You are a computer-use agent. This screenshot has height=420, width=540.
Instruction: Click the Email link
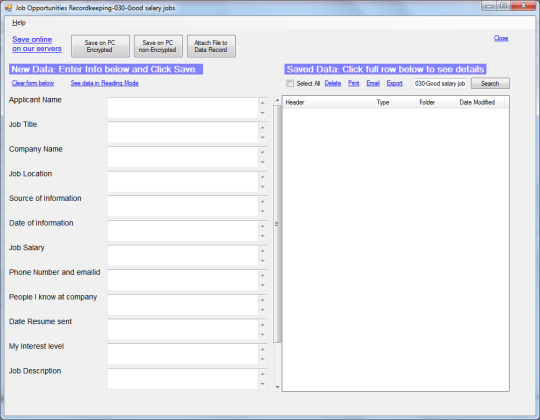[x=373, y=83]
